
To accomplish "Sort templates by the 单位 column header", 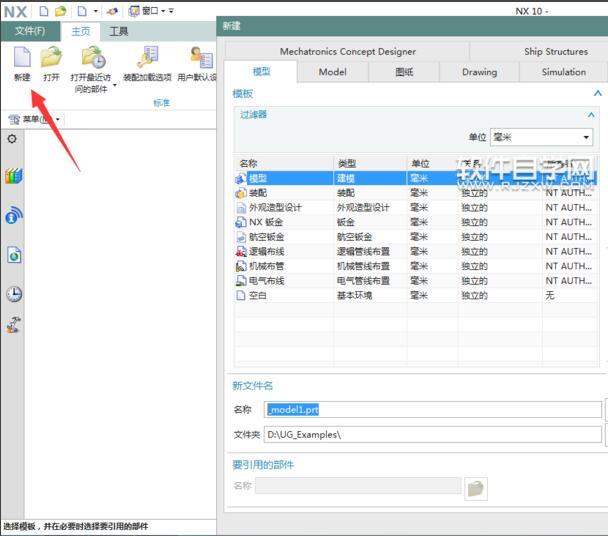I will click(433, 163).
